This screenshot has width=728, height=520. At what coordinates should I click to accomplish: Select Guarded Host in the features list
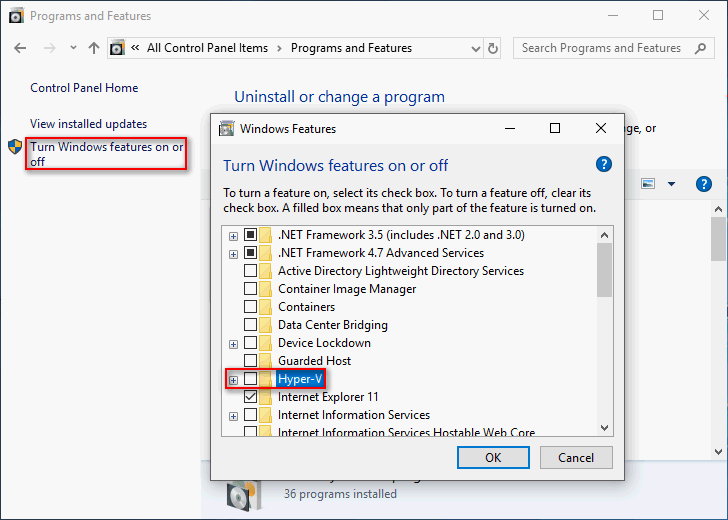coord(314,361)
